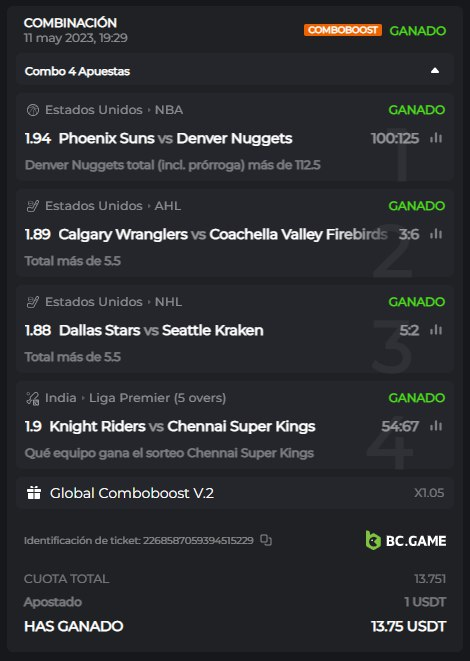Click the NBA league breadcrumb

click(x=169, y=110)
